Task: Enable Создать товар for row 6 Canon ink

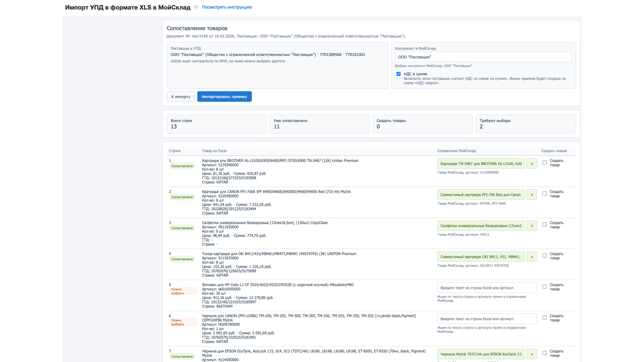Action: tap(544, 318)
